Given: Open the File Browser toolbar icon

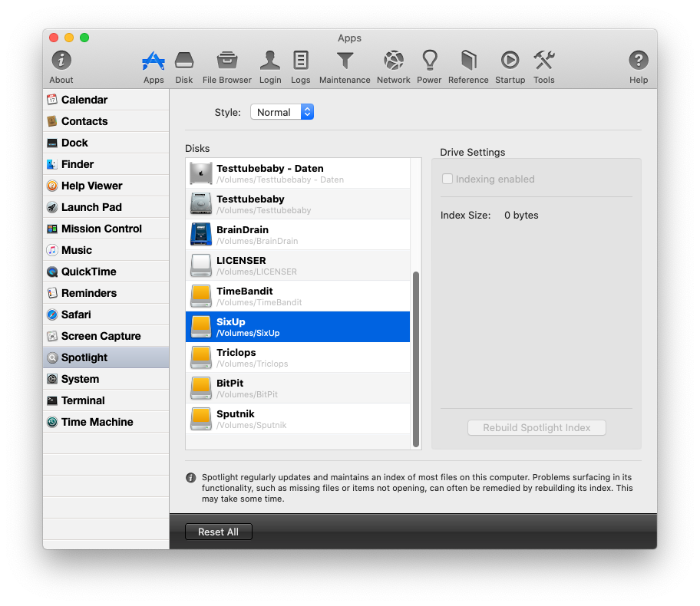Looking at the screenshot, I should (x=226, y=67).
